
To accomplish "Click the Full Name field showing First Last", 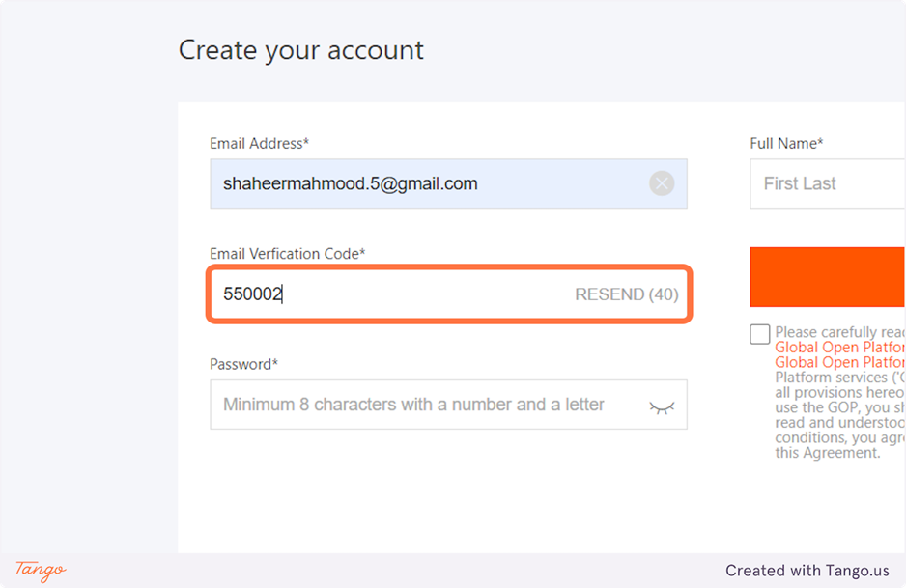I will pos(827,183).
